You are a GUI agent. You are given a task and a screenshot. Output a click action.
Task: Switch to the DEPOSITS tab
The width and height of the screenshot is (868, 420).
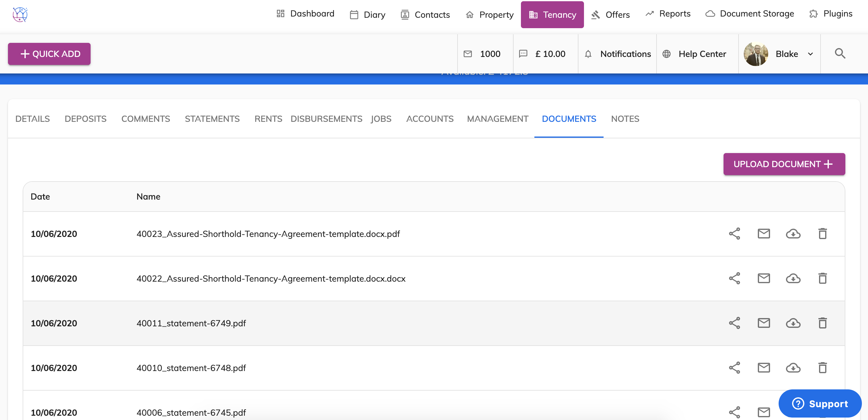(85, 119)
